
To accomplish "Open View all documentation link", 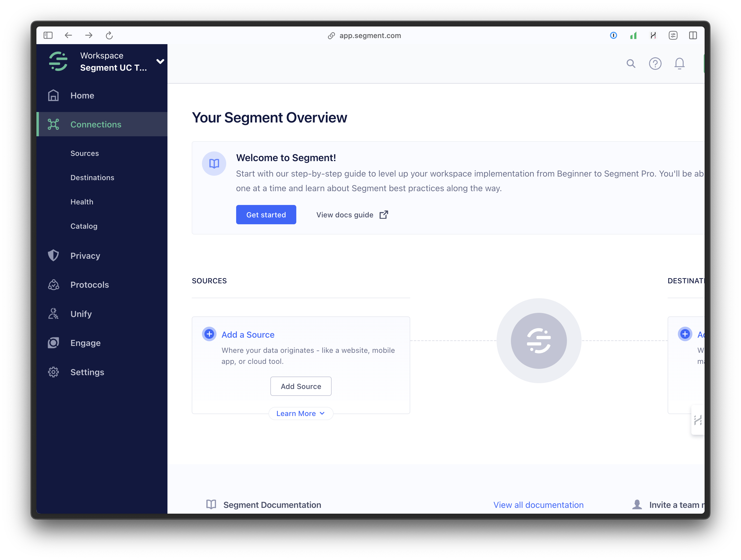I will pyautogui.click(x=538, y=505).
